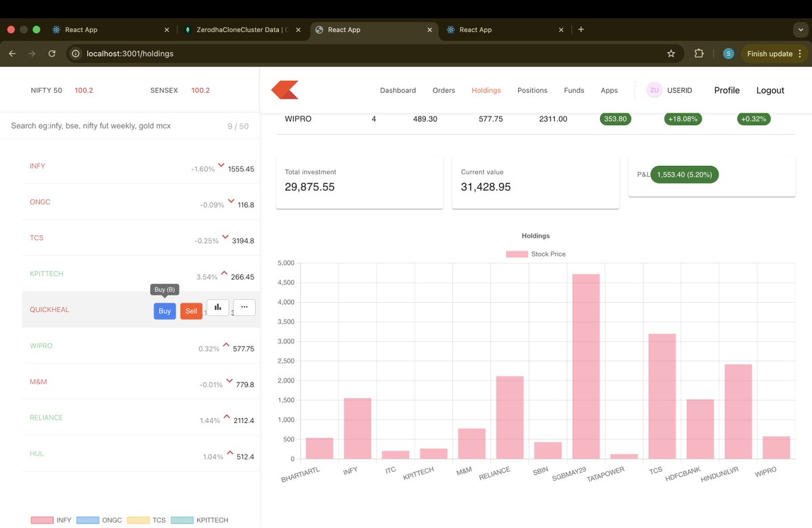Select M&M watchlist row

coord(141,382)
